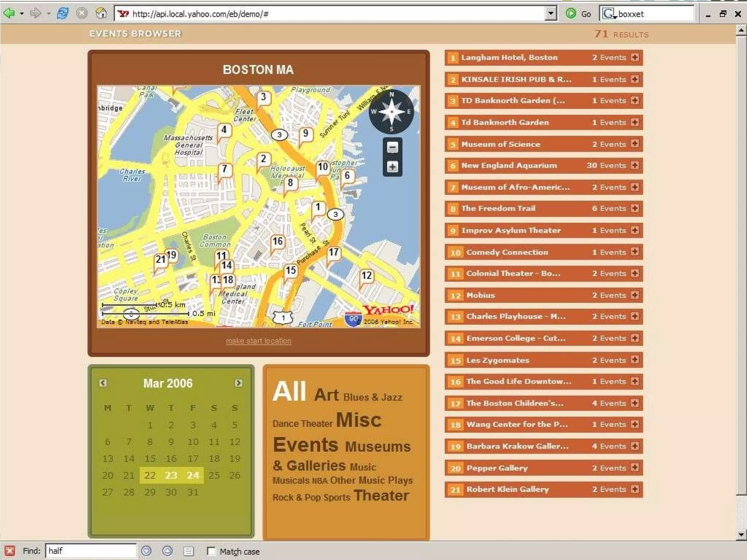747x560 pixels.
Task: Click the map zoom in plus button
Action: click(x=392, y=167)
